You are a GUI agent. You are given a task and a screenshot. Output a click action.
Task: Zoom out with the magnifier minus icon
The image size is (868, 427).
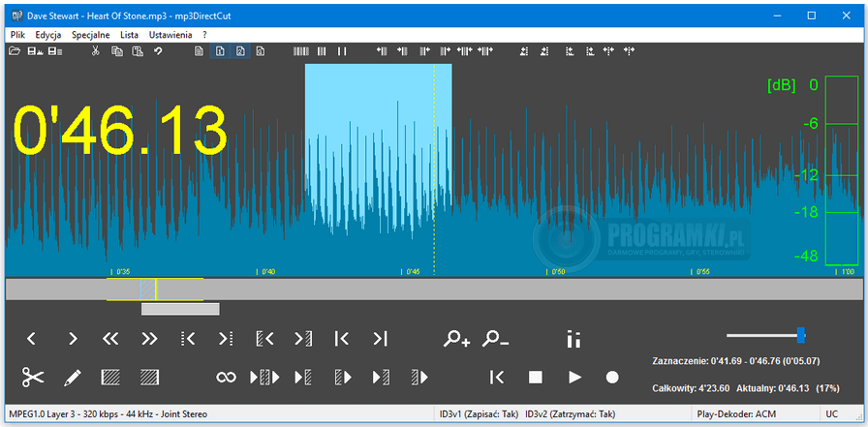click(x=495, y=339)
